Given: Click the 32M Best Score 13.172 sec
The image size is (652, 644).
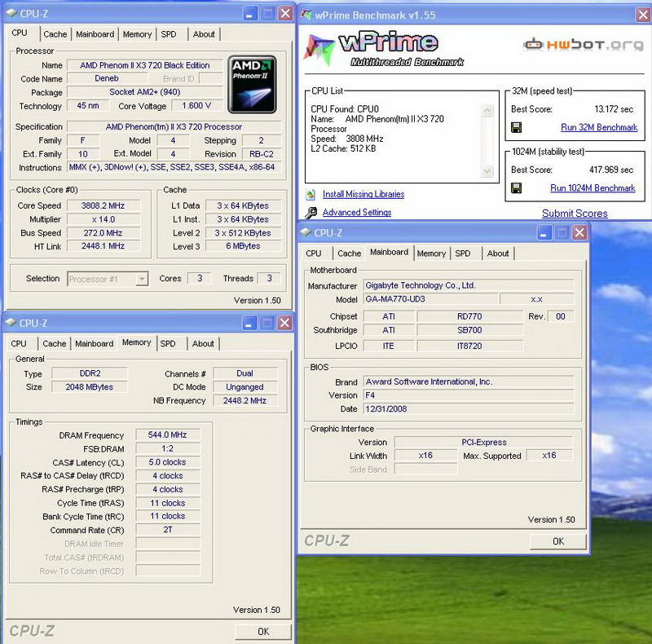Looking at the screenshot, I should point(614,109).
